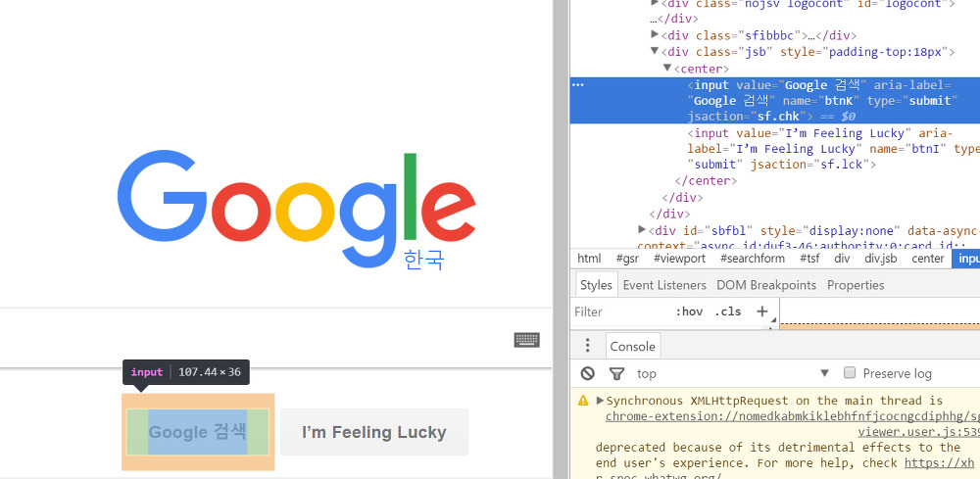Clear console with the circle-slash icon
Viewport: 980px width, 479px height.
pos(587,373)
